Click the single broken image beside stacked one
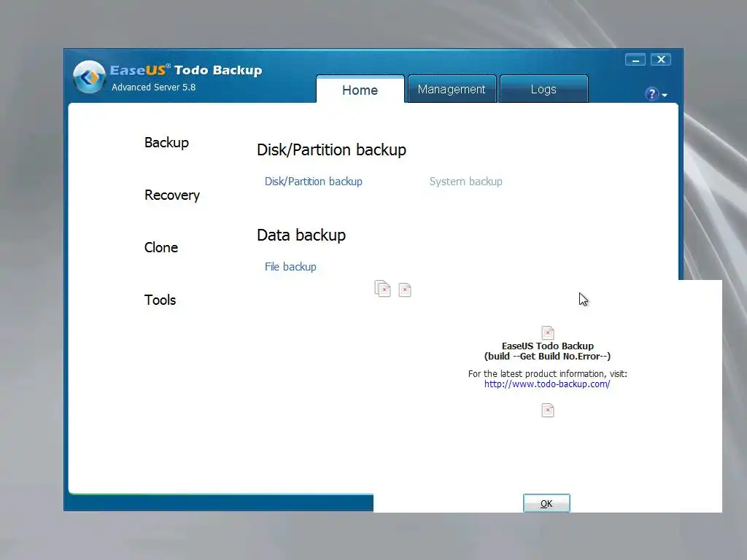Viewport: 747px width, 560px height. 405,289
